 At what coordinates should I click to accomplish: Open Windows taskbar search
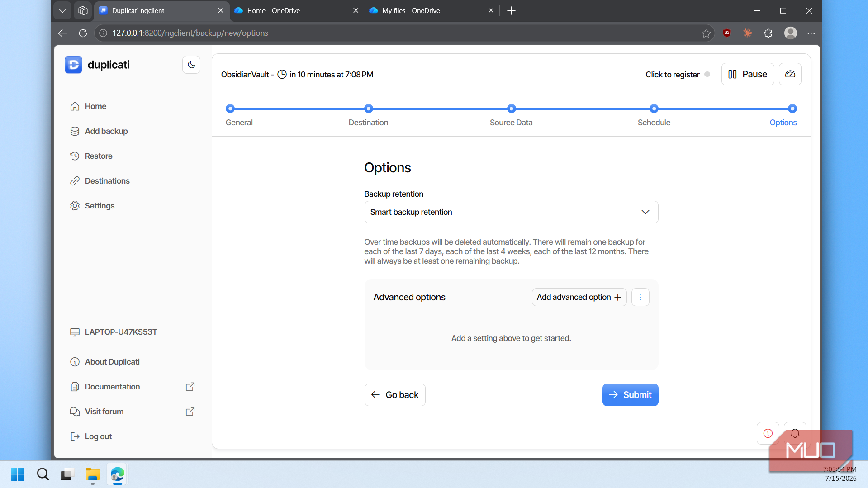tap(43, 474)
